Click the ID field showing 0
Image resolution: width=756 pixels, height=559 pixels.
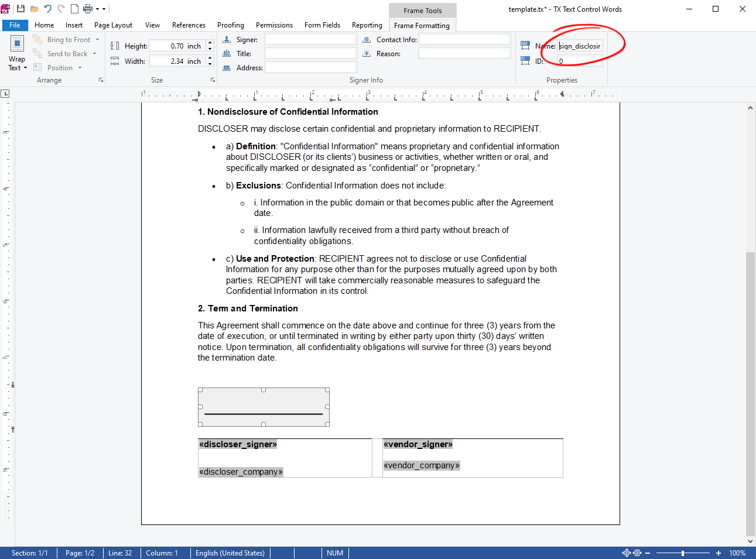(x=580, y=61)
